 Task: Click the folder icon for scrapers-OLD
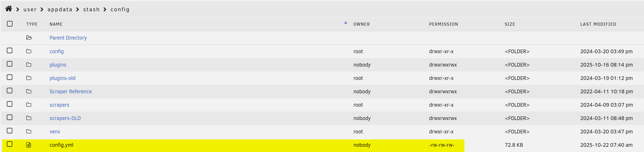[29, 118]
